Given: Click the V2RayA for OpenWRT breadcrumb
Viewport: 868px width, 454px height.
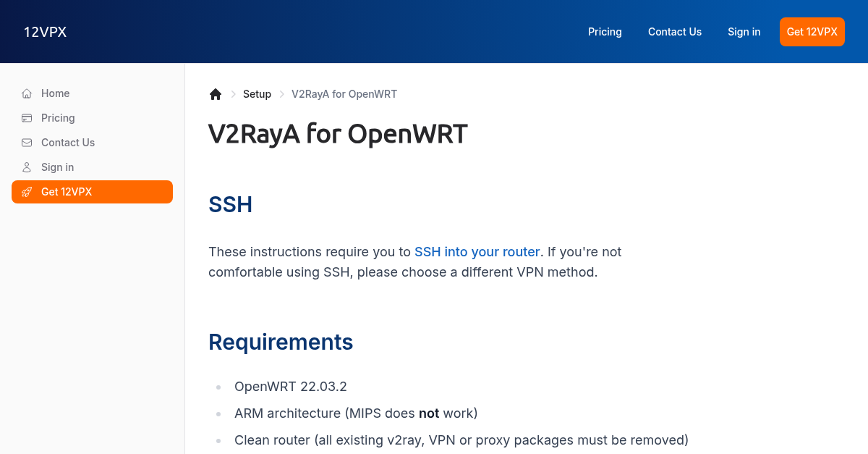Looking at the screenshot, I should (x=344, y=94).
